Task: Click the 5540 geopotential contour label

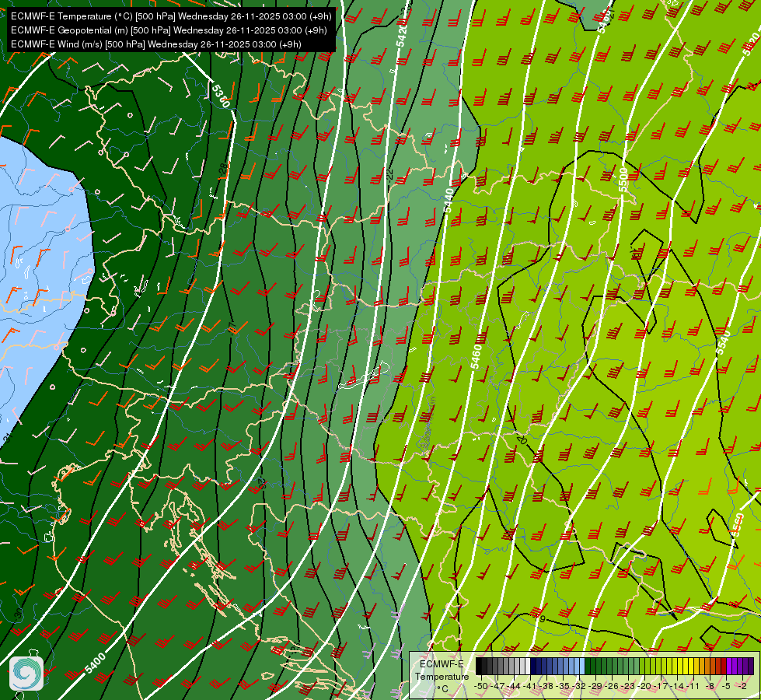Action: tap(723, 341)
